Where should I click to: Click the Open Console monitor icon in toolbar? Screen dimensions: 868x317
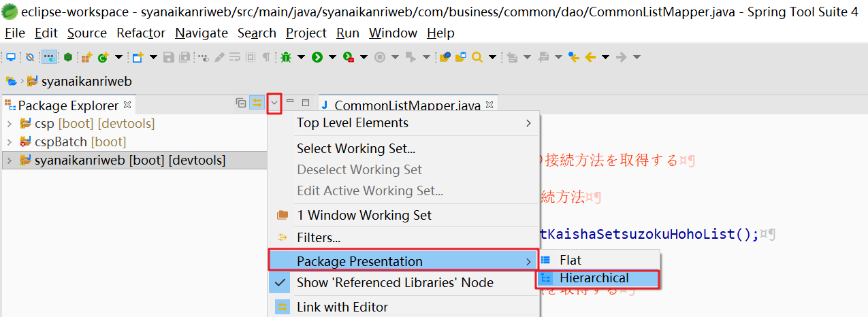click(x=11, y=57)
